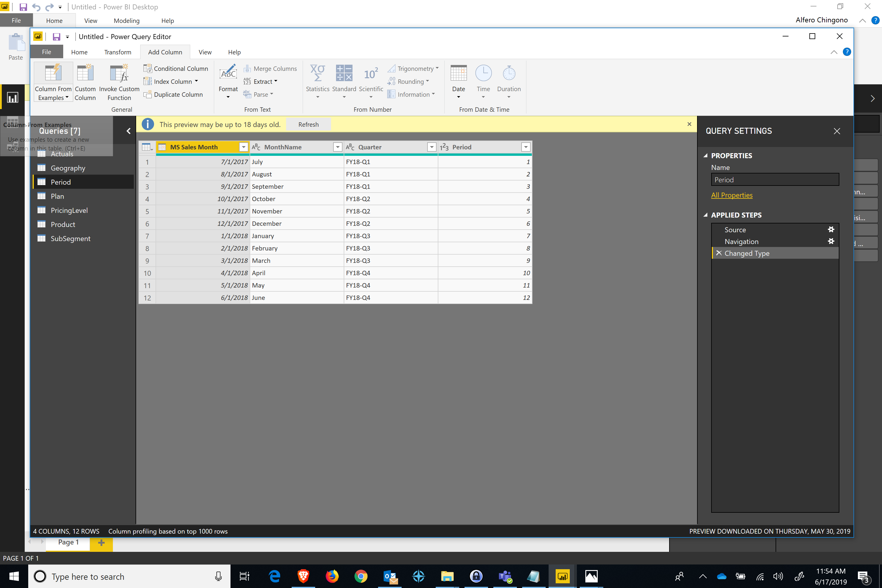Open the Navigation step settings gear
This screenshot has height=588, width=882.
pyautogui.click(x=831, y=241)
